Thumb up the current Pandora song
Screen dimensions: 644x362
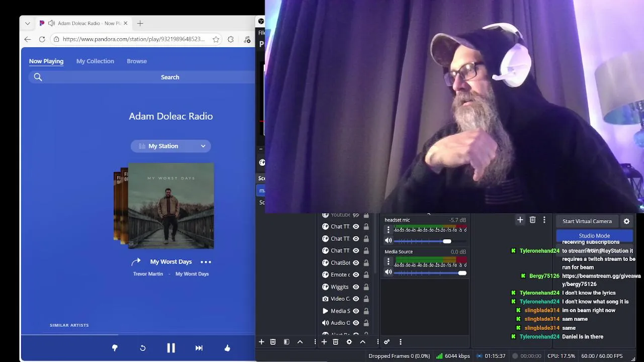tap(227, 348)
